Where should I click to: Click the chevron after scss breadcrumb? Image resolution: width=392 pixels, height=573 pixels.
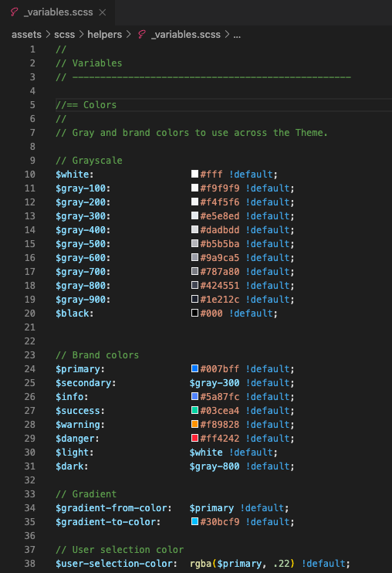(81, 34)
